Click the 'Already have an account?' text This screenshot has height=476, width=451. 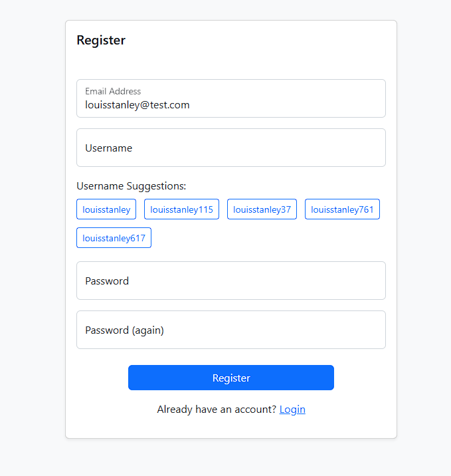pos(217,410)
